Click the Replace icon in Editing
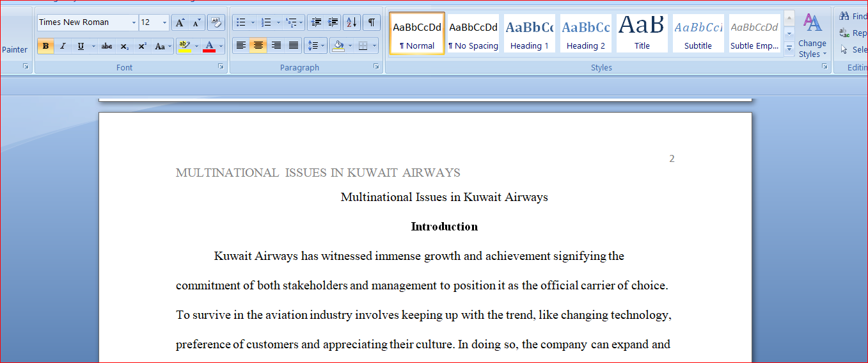 pos(844,33)
